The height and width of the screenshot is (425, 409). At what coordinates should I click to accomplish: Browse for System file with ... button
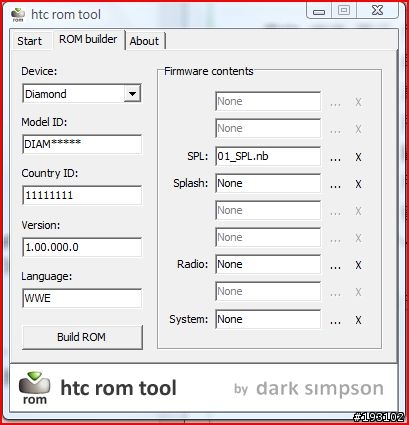click(335, 321)
